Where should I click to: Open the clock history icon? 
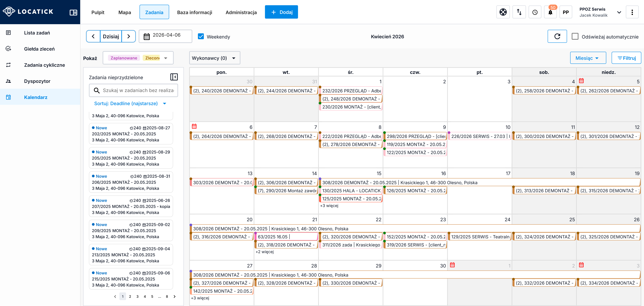click(x=535, y=12)
